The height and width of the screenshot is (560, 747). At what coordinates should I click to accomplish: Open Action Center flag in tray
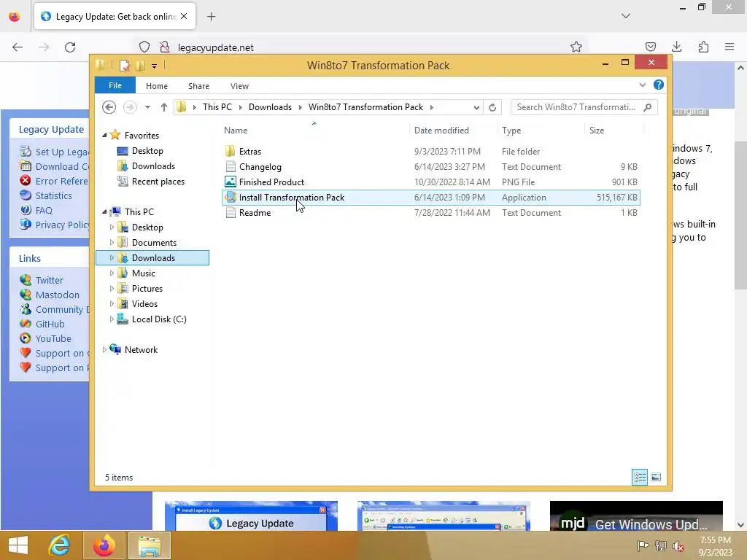point(642,545)
